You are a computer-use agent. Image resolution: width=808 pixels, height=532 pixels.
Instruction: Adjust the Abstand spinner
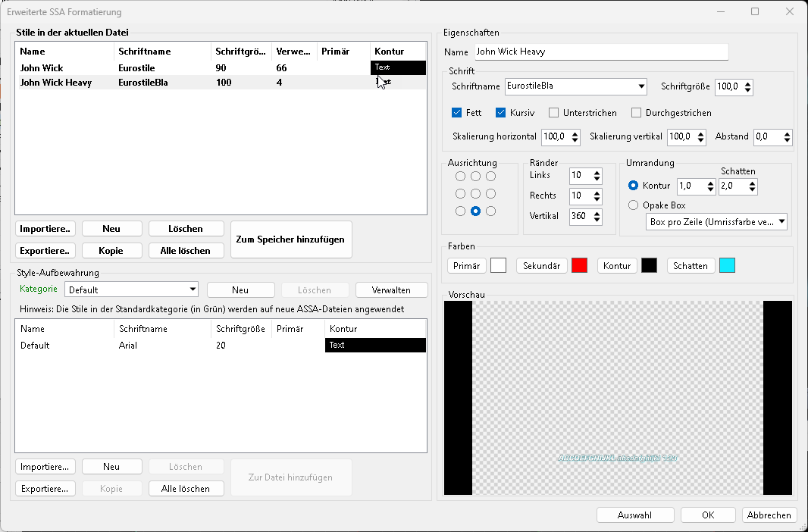click(x=787, y=137)
